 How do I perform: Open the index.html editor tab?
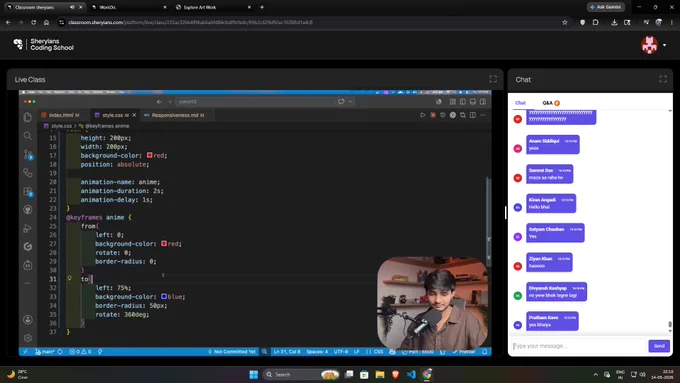tap(60, 115)
